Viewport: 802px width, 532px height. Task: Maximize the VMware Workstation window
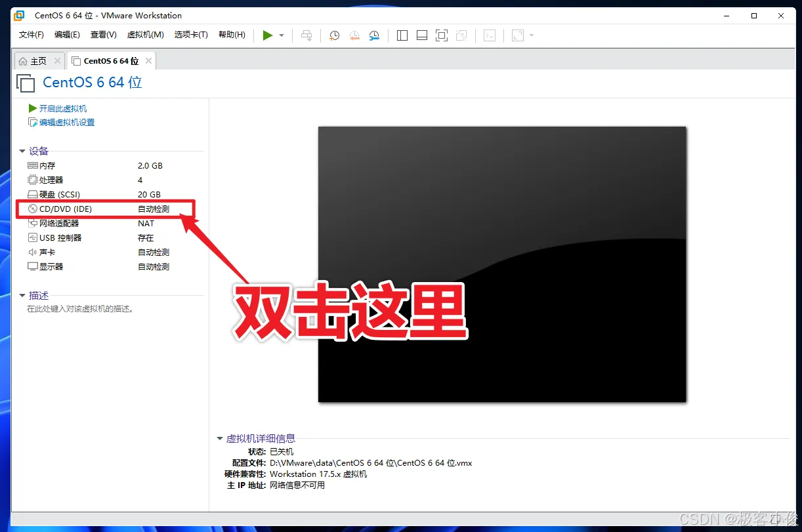(x=754, y=15)
